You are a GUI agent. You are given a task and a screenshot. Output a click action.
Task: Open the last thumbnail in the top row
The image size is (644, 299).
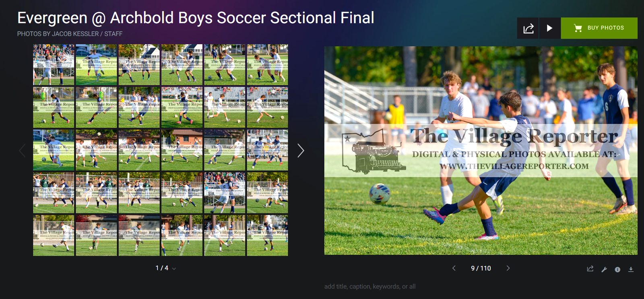tap(267, 65)
